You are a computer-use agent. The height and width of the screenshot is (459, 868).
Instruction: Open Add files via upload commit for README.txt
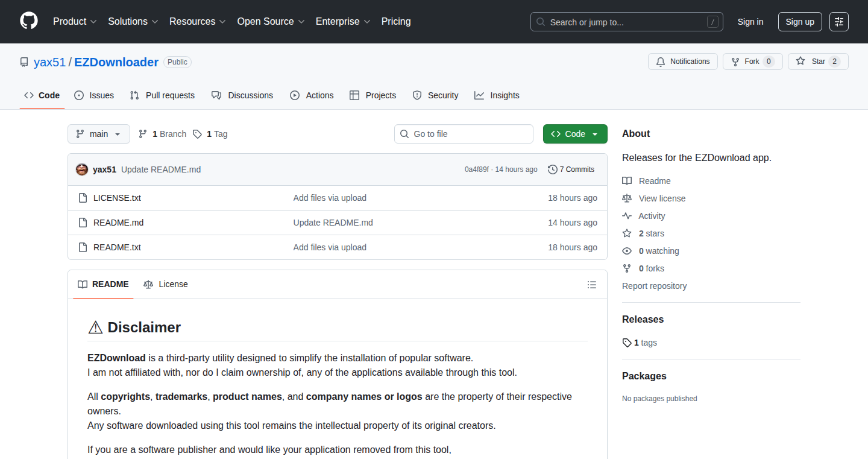click(330, 247)
